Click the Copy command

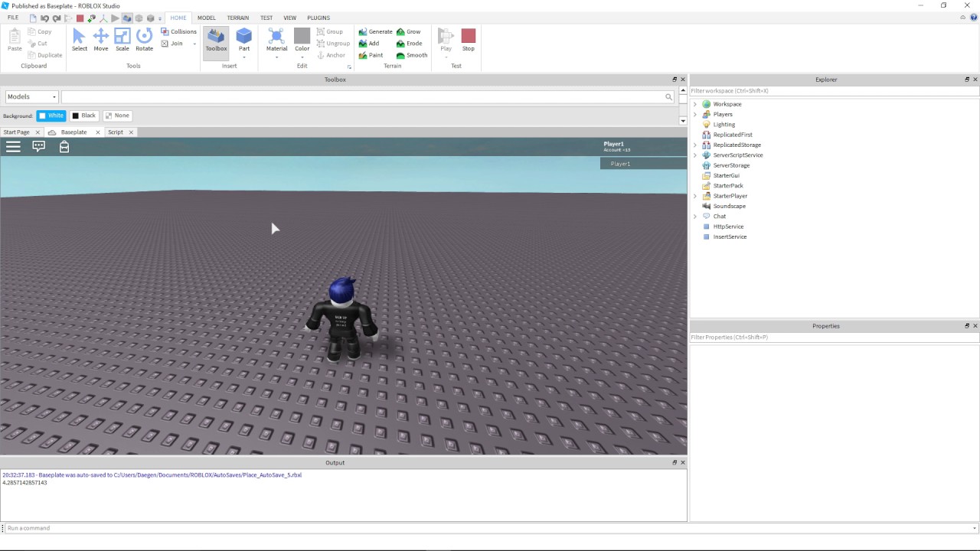(40, 31)
